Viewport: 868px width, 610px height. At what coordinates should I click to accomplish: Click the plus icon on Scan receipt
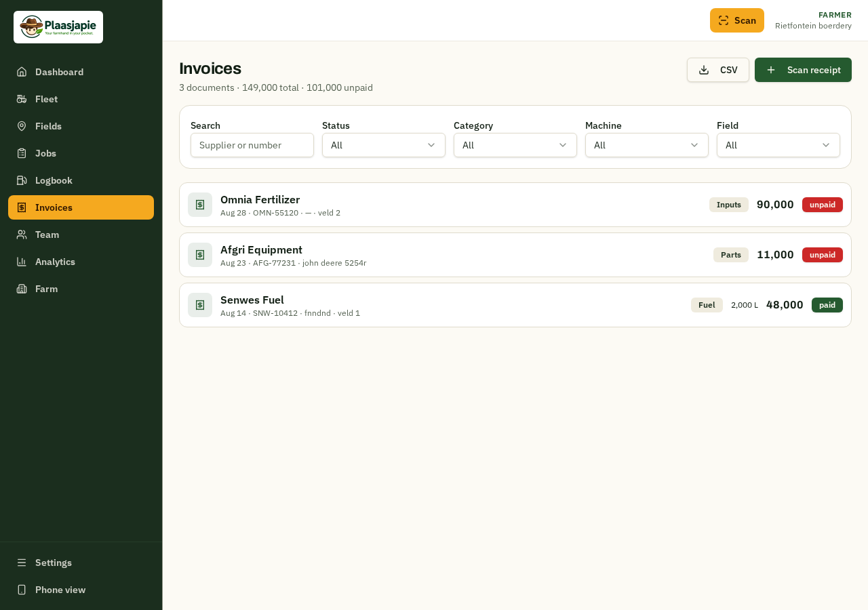click(771, 70)
